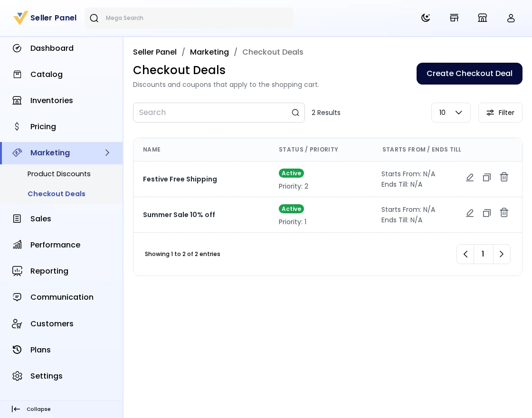This screenshot has height=418, width=532.
Task: Open user profile icon
Action: point(511,18)
